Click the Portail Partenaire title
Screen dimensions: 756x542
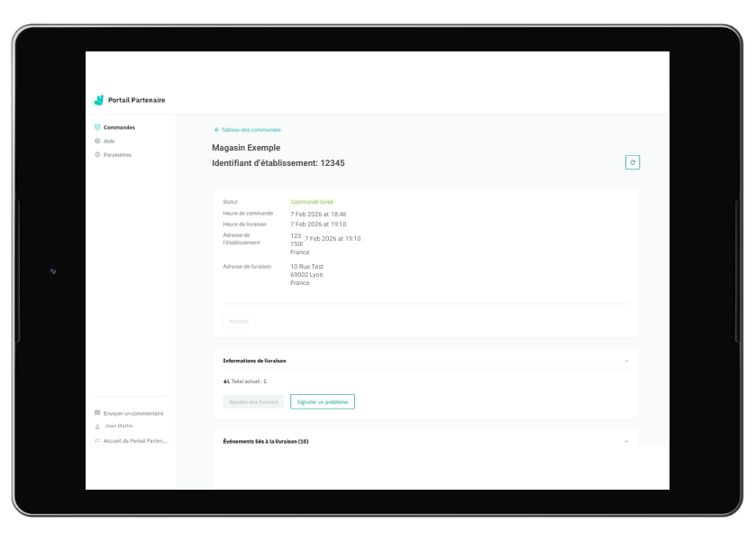(x=136, y=100)
